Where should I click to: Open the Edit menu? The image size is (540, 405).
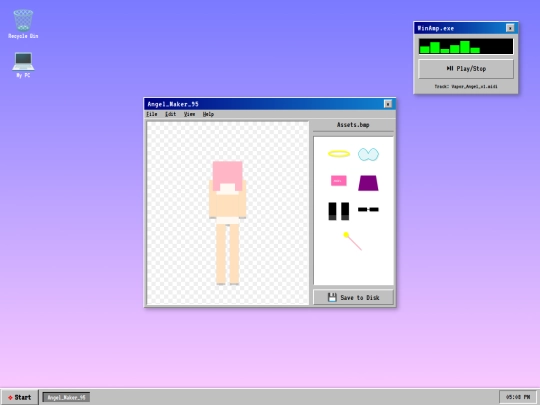[x=170, y=114]
